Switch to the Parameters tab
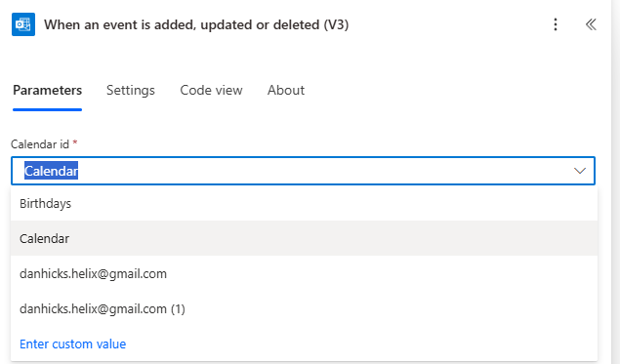 (x=48, y=90)
